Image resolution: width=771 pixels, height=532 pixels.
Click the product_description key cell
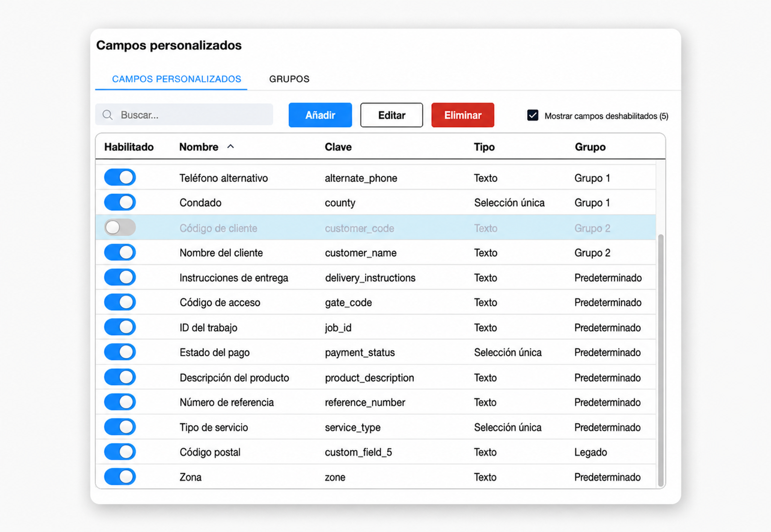[x=369, y=378]
